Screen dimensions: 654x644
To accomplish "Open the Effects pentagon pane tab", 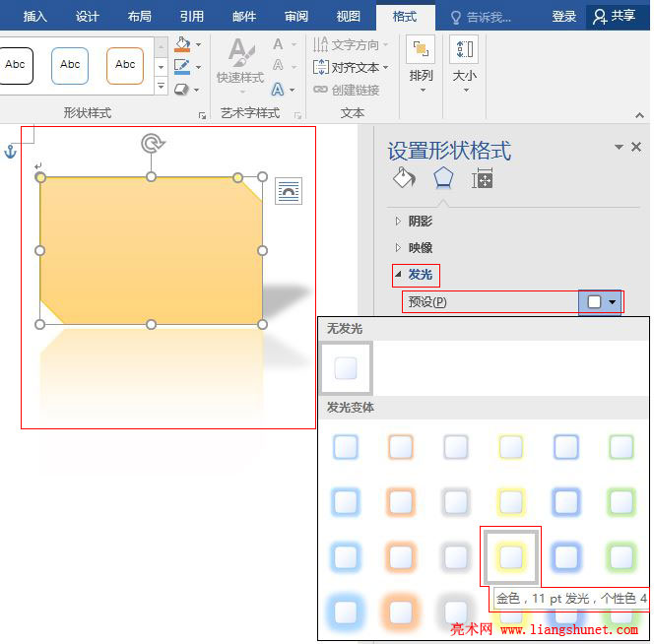I will pyautogui.click(x=443, y=178).
